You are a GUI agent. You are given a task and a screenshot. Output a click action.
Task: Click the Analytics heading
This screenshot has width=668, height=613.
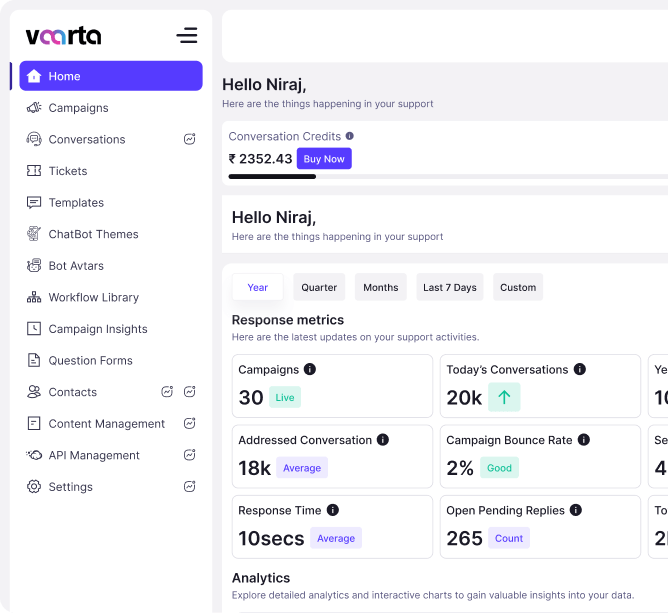[261, 578]
